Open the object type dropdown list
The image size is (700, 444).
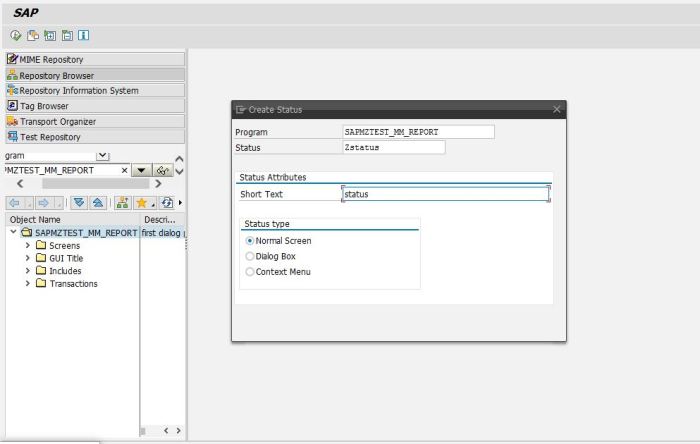coord(102,156)
